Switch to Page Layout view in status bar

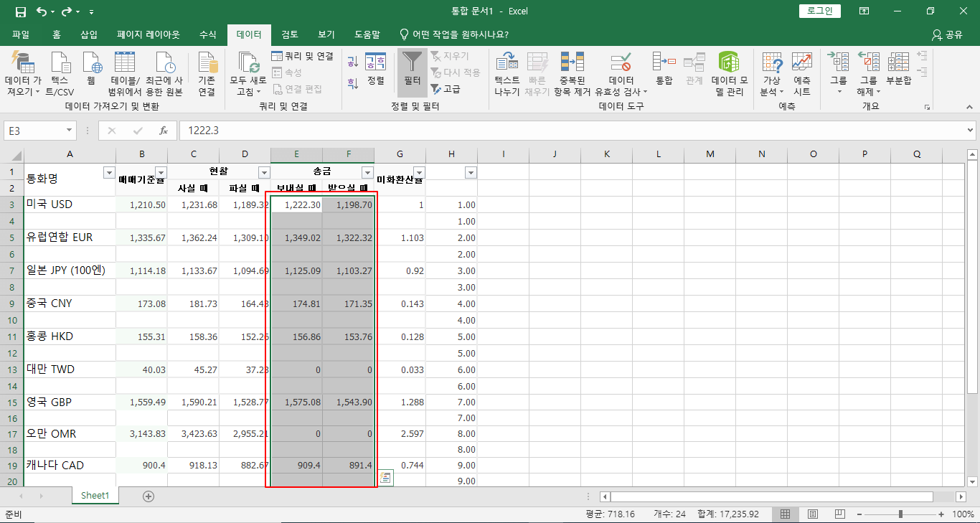pos(813,514)
